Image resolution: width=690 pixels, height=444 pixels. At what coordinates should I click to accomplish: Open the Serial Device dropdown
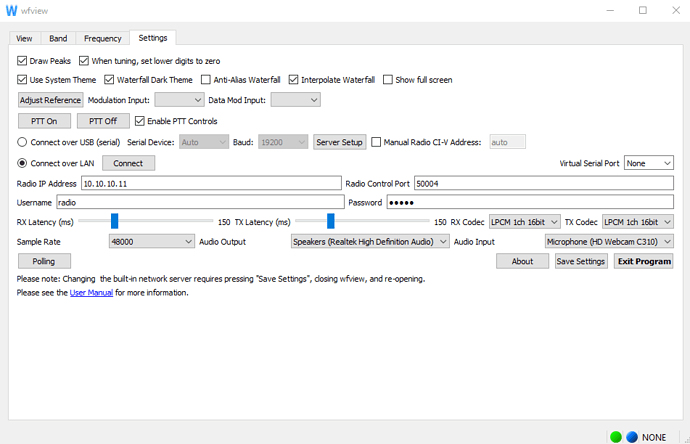204,142
